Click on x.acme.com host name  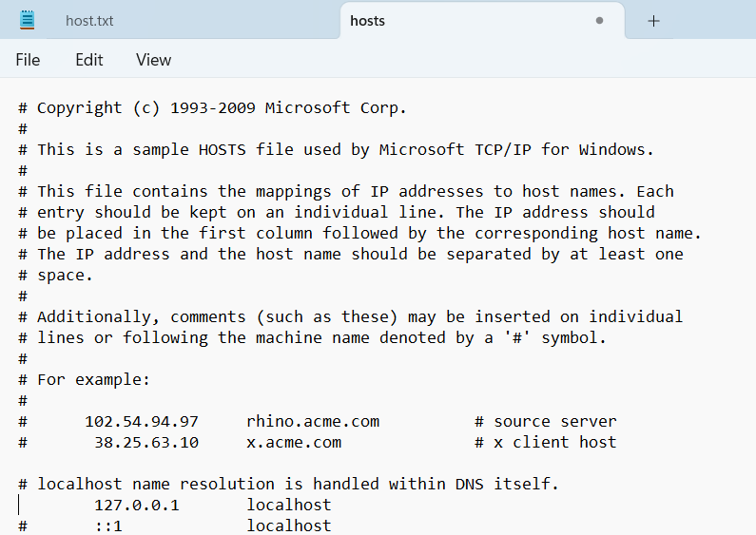pyautogui.click(x=294, y=443)
